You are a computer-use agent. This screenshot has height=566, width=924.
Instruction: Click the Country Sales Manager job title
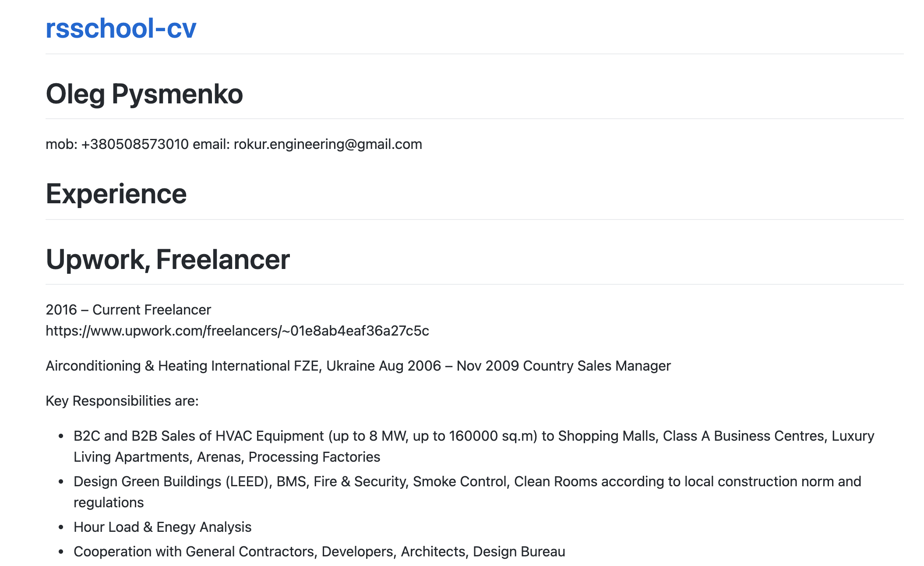[596, 366]
